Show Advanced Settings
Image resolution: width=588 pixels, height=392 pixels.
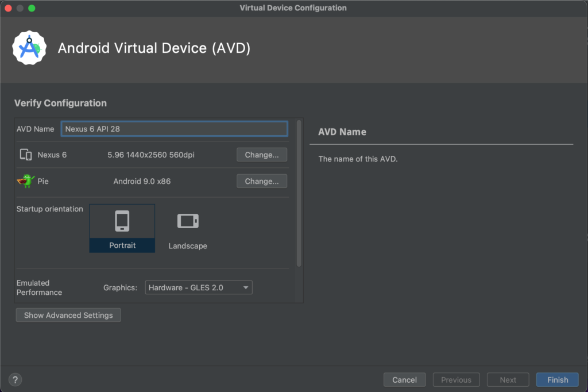[68, 315]
